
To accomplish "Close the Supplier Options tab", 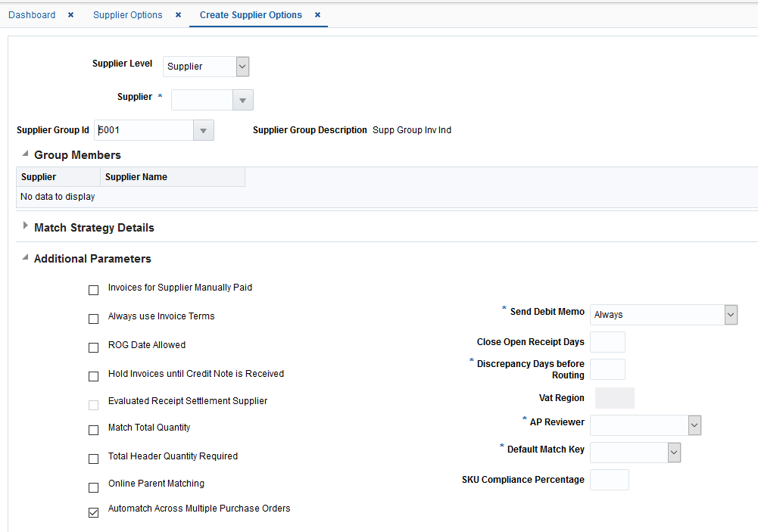I will 178,14.
